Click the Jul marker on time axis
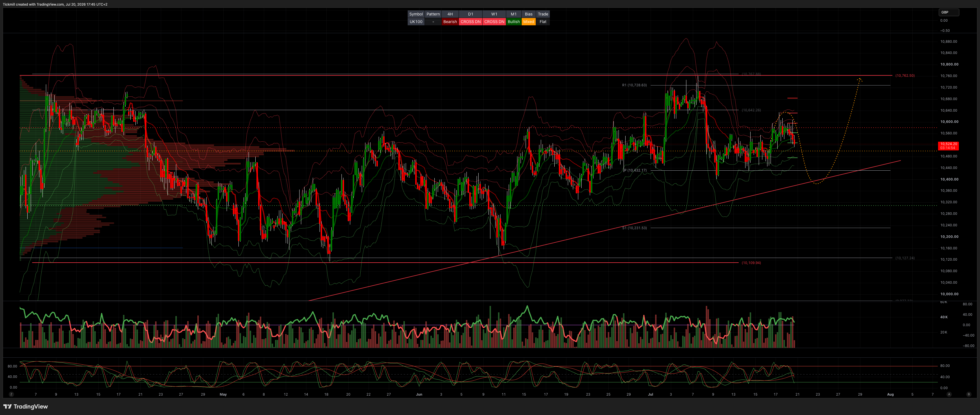 [x=651, y=394]
